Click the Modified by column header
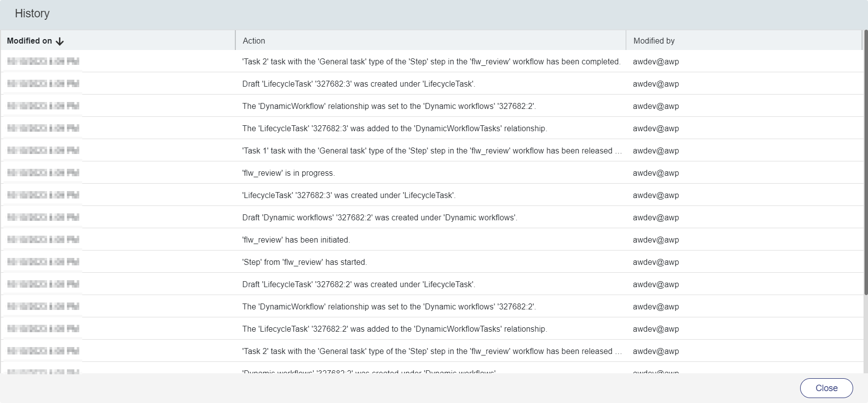Image resolution: width=868 pixels, height=403 pixels. click(654, 41)
